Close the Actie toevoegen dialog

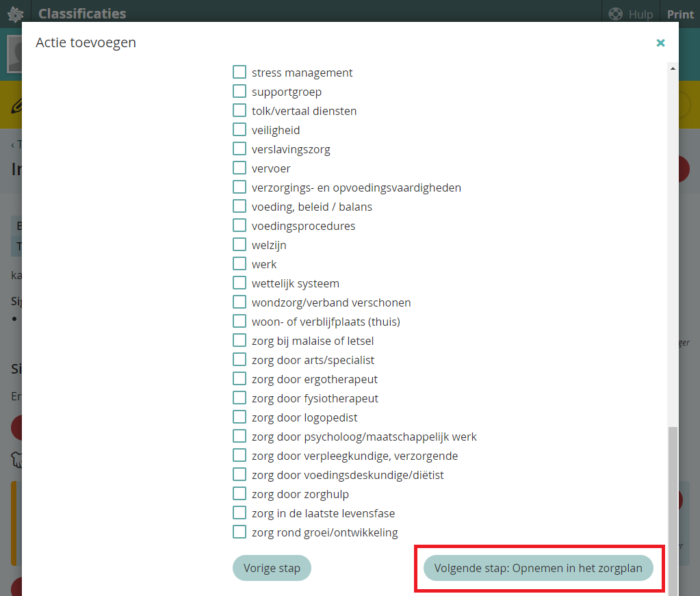pos(660,43)
